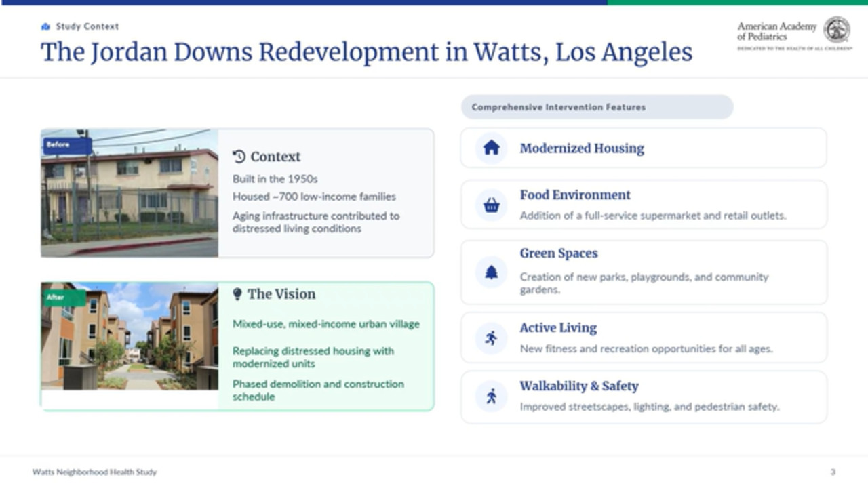Click the walking pedestrian Walkability icon

point(491,396)
